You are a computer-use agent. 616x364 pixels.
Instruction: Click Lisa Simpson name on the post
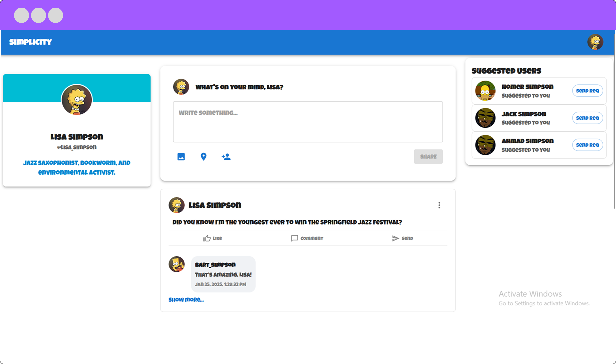215,205
